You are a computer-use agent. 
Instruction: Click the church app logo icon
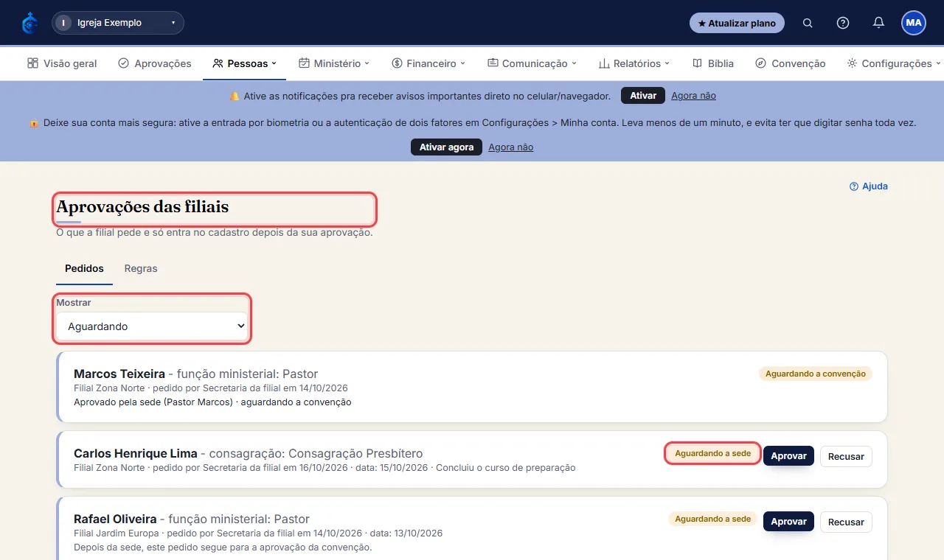pyautogui.click(x=30, y=23)
